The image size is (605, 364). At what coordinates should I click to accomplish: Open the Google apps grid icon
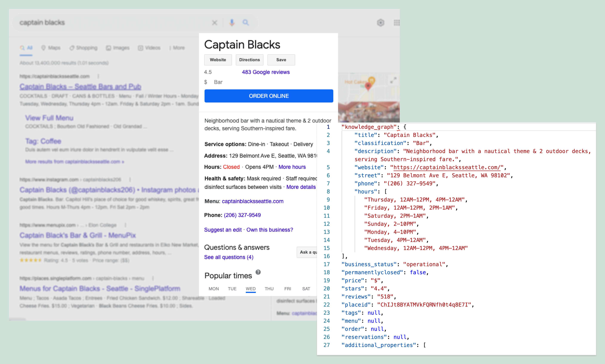click(396, 23)
